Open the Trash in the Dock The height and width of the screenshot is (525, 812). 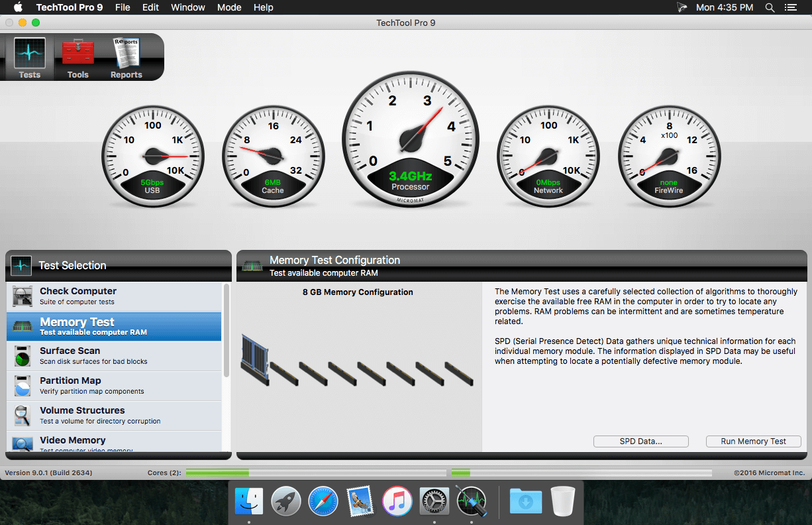click(x=563, y=501)
